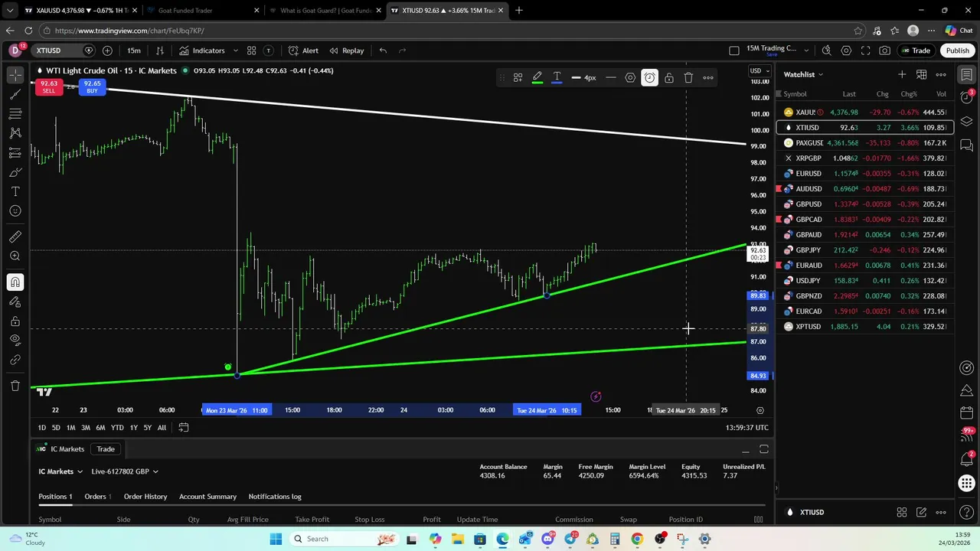The image size is (980, 551).
Task: Toggle stay in drawing mode
Action: point(15,302)
